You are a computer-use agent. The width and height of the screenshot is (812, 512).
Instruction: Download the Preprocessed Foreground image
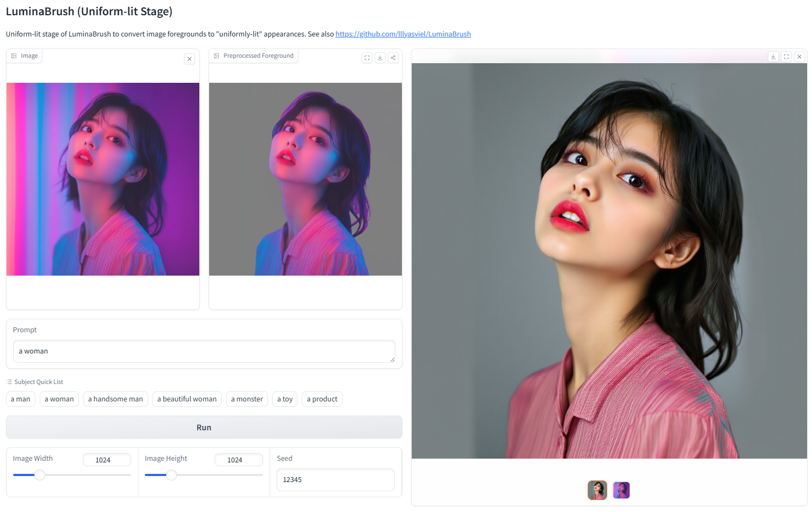click(x=380, y=58)
